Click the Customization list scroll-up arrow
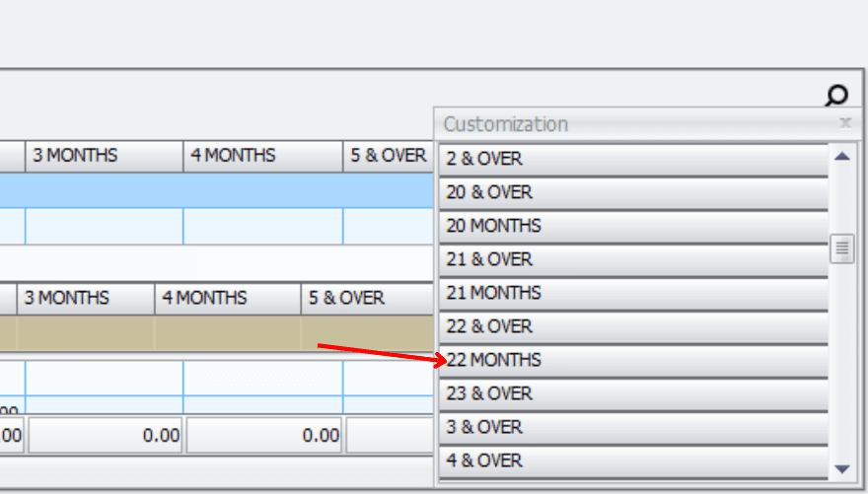Screen dimensions: 868x494 coord(841,157)
